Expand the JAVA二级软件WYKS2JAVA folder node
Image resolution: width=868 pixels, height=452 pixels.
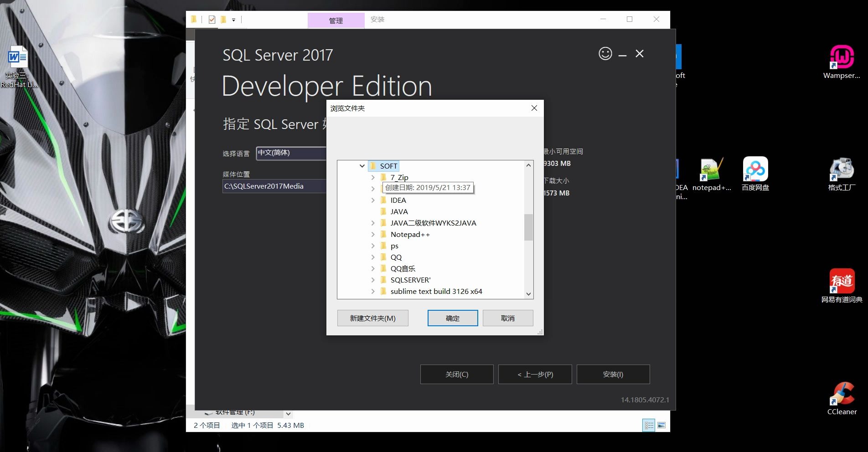(x=373, y=223)
